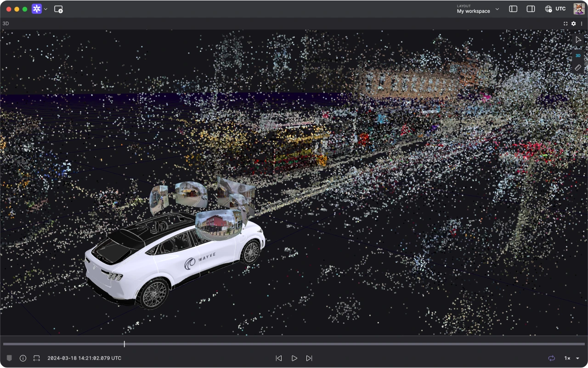This screenshot has width=588, height=368.
Task: Open the My workspace layout dropdown
Action: 478,9
